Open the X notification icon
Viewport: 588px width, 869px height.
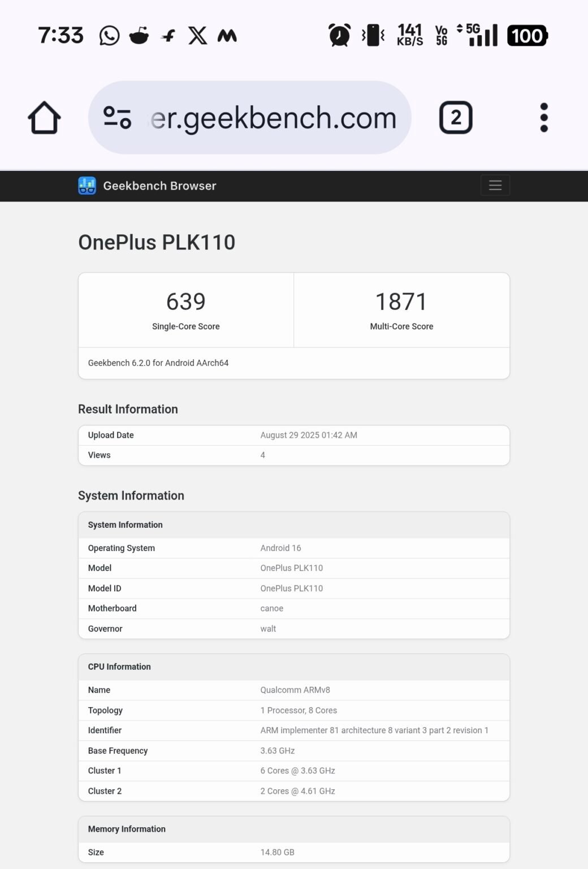click(x=197, y=36)
